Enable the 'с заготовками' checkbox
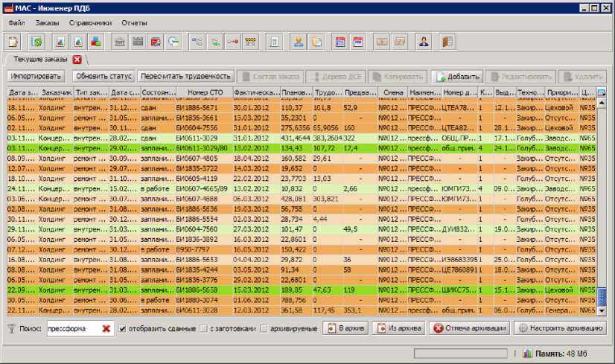This screenshot has height=364, width=615. pyautogui.click(x=203, y=328)
